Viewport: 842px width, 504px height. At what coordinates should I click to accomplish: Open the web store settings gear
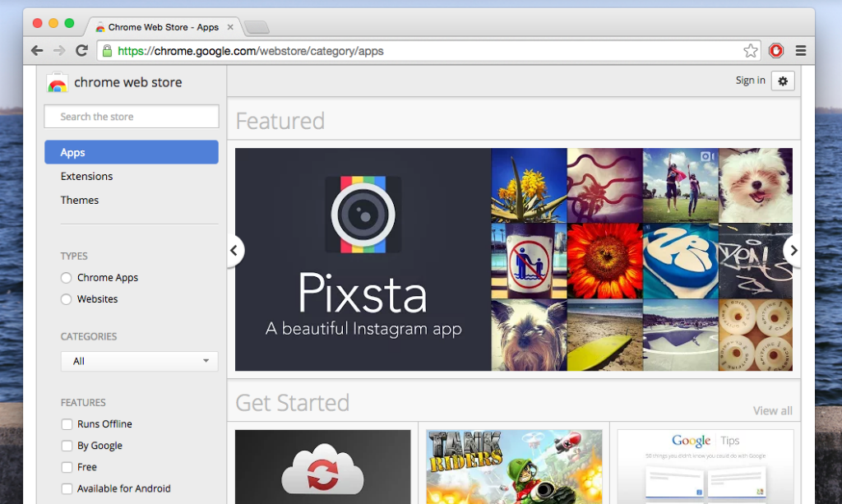click(783, 81)
